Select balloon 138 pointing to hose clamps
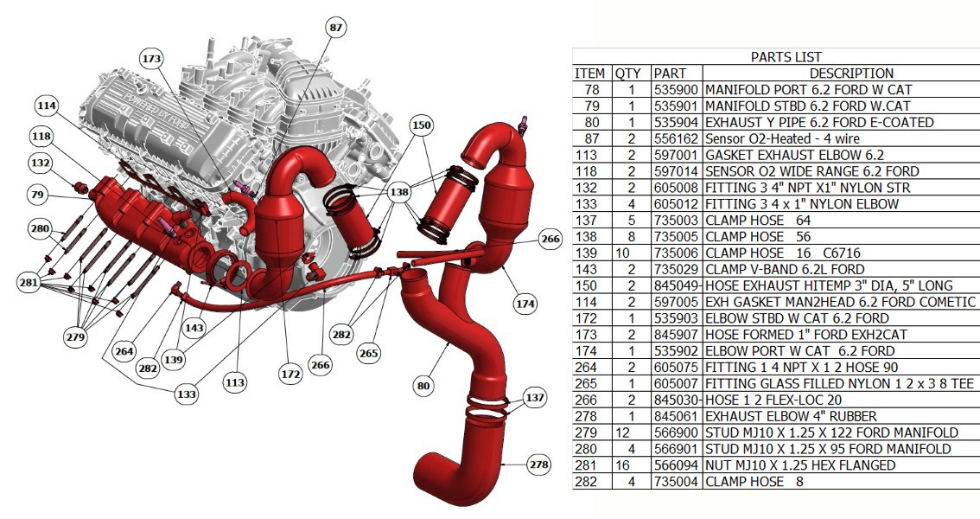This screenshot has height=519, width=980. [x=399, y=191]
